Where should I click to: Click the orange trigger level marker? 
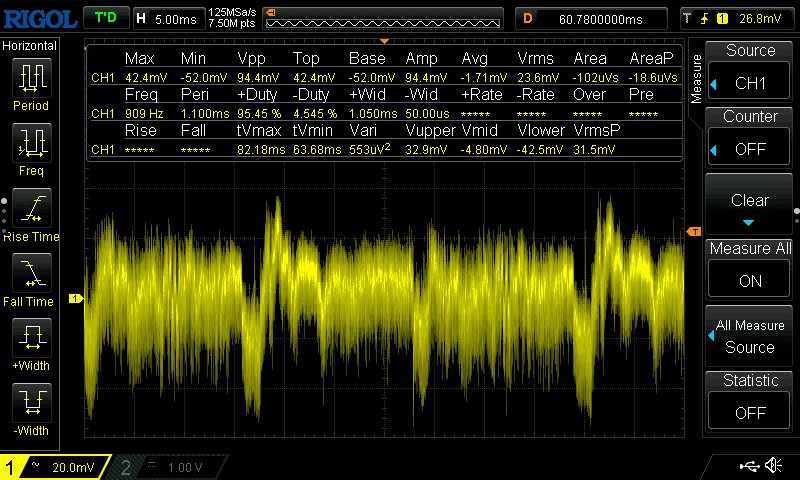[x=694, y=232]
